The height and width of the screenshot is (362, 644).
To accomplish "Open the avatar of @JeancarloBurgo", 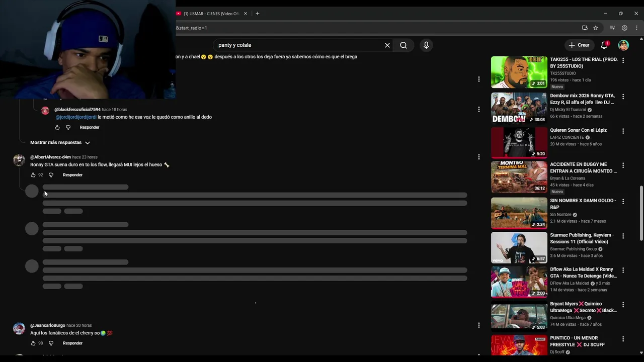I will [x=19, y=328].
